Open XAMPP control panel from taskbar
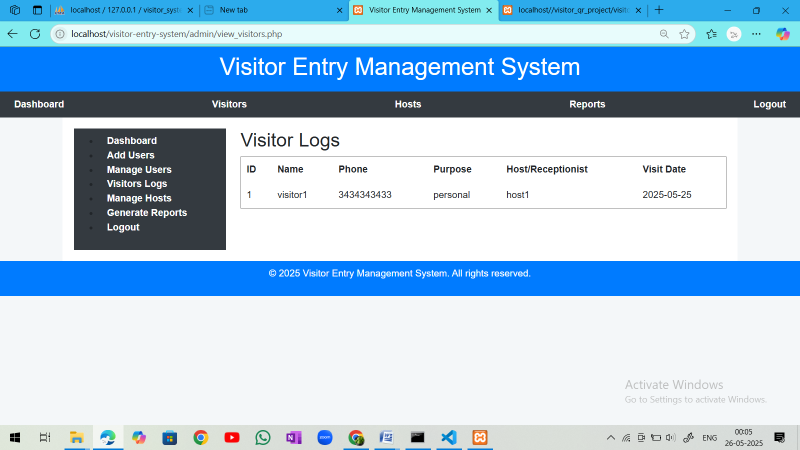This screenshot has height=450, width=800. 480,438
